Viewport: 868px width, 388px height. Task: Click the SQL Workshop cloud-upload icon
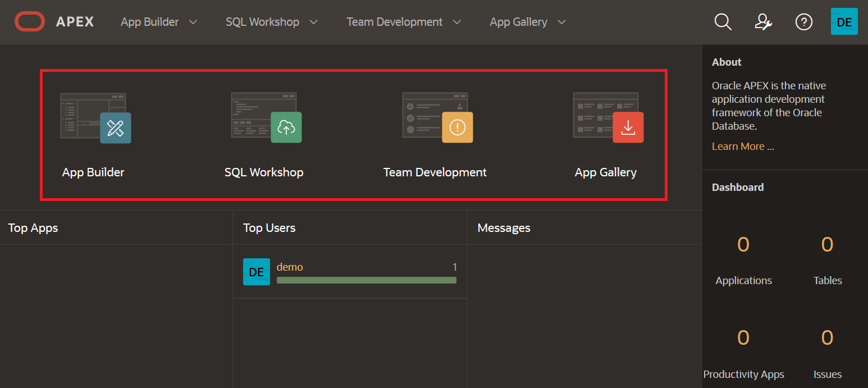286,127
